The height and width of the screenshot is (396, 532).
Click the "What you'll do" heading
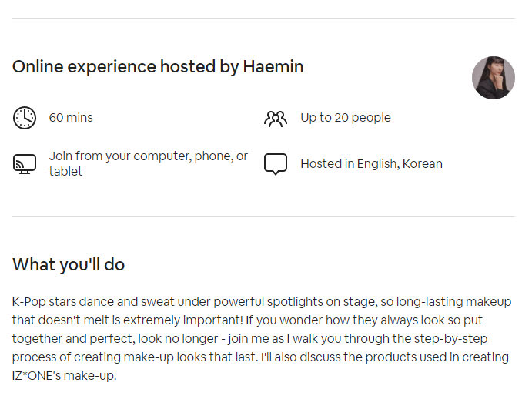pyautogui.click(x=69, y=265)
